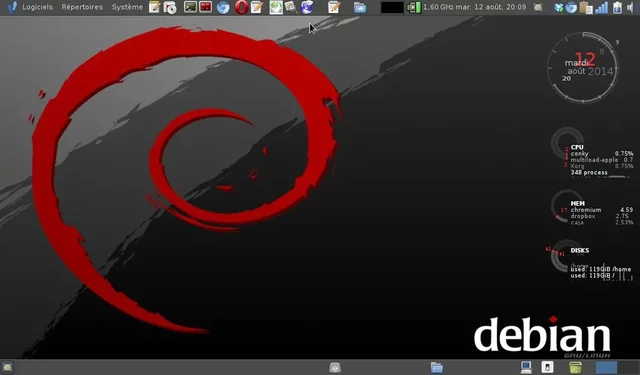
Task: Open the volume speaker control
Action: click(x=630, y=7)
